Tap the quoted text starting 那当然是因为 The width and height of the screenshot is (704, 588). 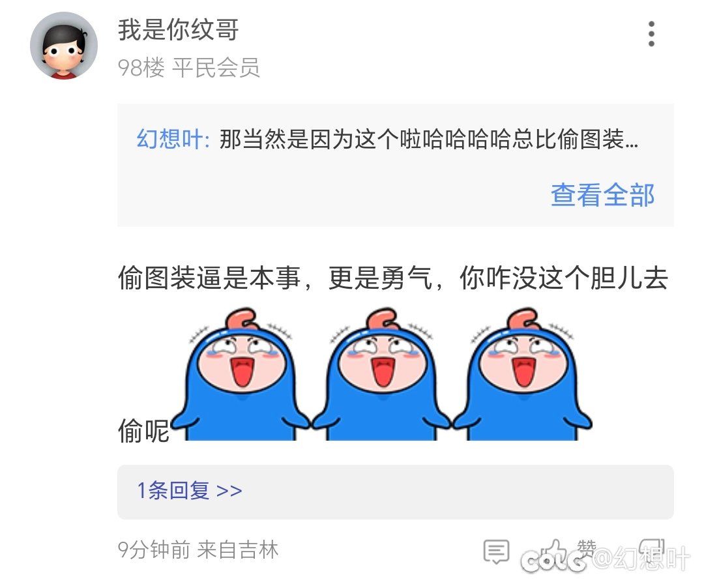tap(429, 139)
